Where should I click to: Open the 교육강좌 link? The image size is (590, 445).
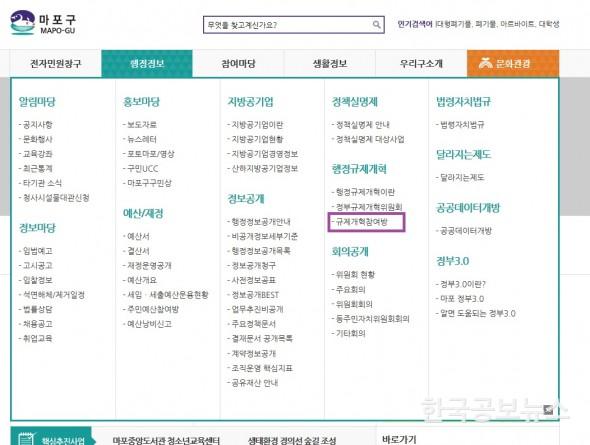tap(37, 154)
